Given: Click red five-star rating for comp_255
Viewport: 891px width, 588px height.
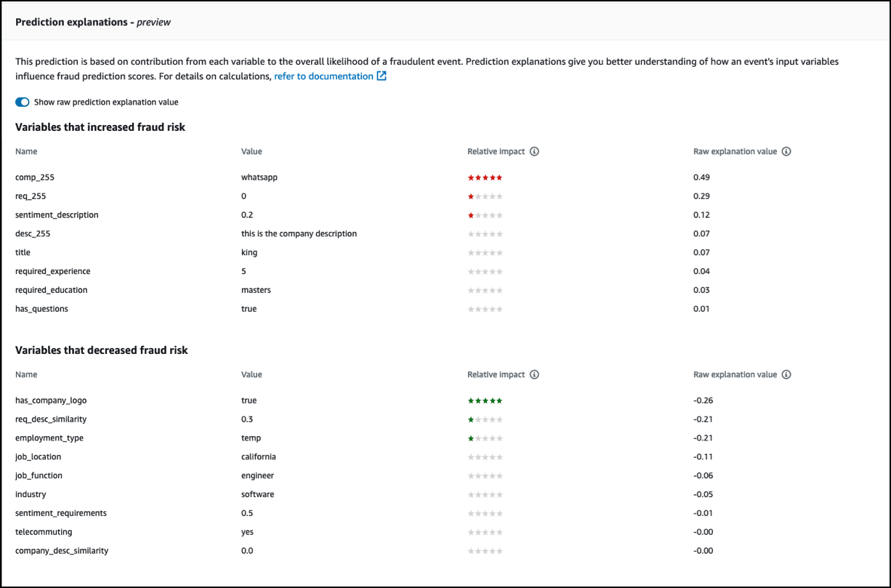Looking at the screenshot, I should pos(485,177).
